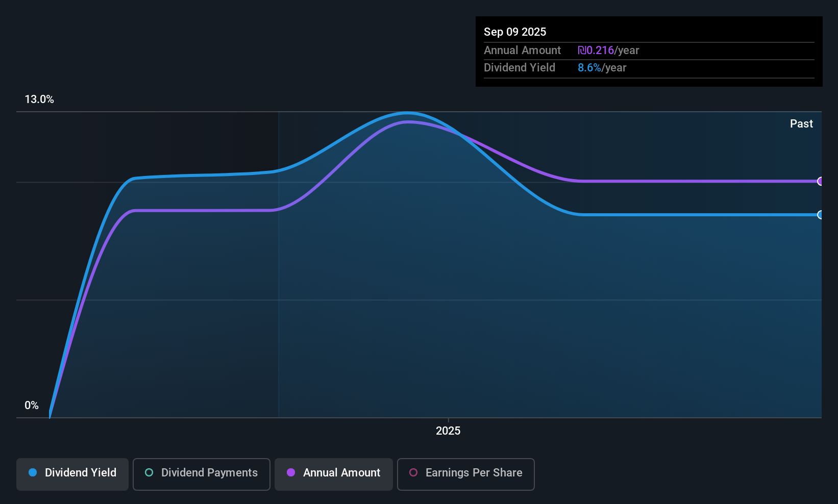838x504 pixels.
Task: Click the Annual Amount label in tooltip
Action: pos(522,50)
